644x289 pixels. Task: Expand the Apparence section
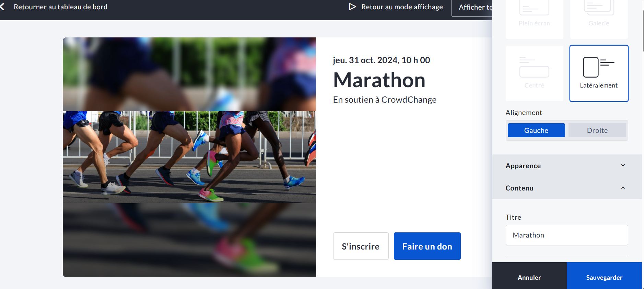pyautogui.click(x=523, y=166)
